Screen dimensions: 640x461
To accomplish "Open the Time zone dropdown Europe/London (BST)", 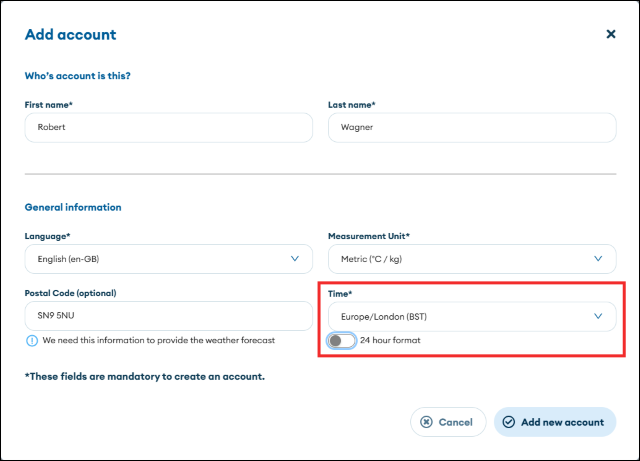I will [x=472, y=316].
